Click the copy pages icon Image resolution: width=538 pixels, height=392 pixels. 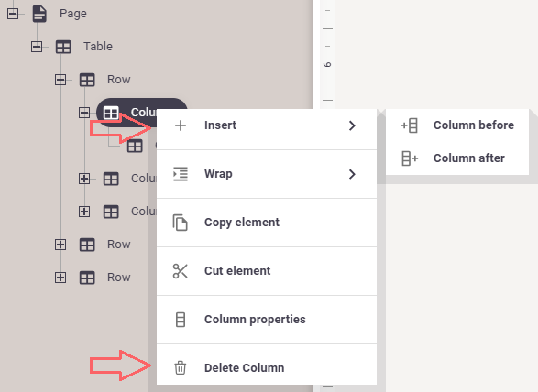[181, 223]
